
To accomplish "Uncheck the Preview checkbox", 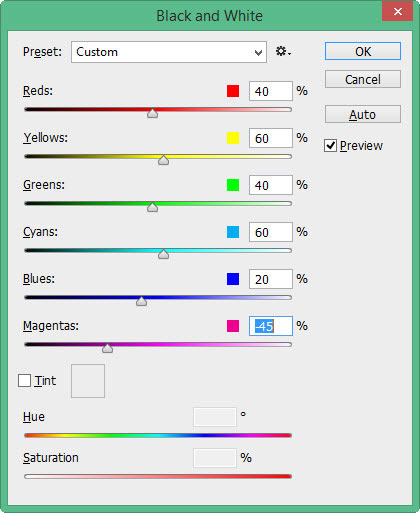I will coord(330,146).
